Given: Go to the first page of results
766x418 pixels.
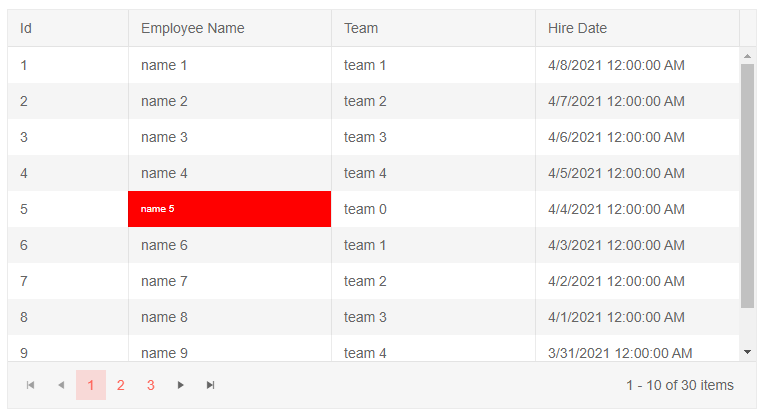Looking at the screenshot, I should point(31,385).
